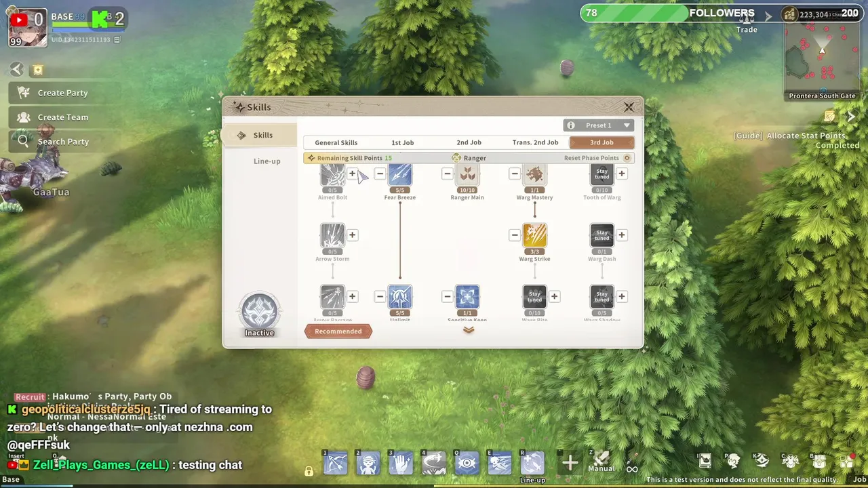Viewport: 868px width, 488px height.
Task: Select the Sensitive Keen skill icon
Action: pyautogui.click(x=467, y=297)
